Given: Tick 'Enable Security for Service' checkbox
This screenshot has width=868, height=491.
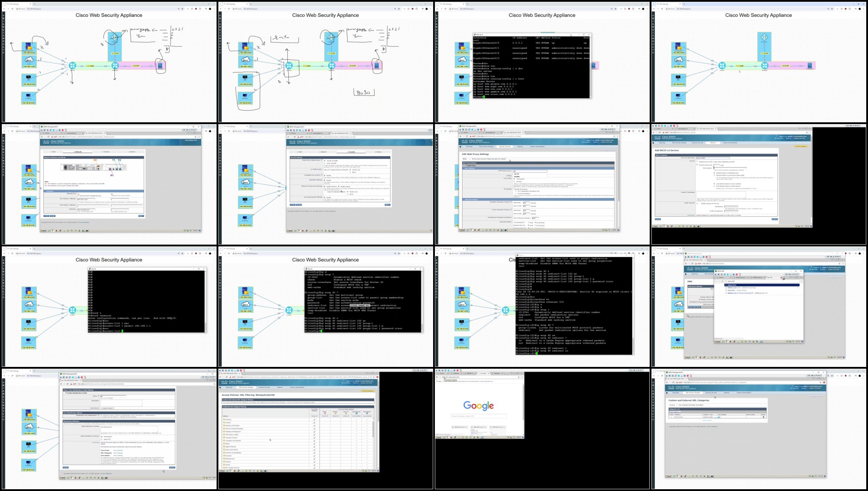Looking at the screenshot, I should (x=697, y=203).
